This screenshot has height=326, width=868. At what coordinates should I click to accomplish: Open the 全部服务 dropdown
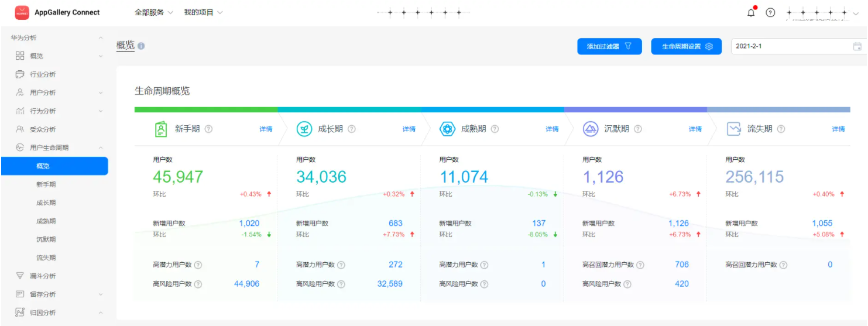(x=154, y=12)
